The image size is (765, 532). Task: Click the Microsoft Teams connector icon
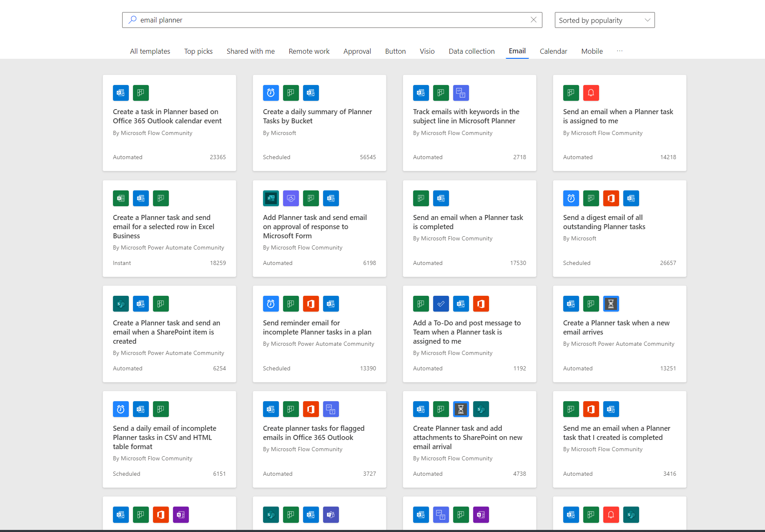coord(331,515)
